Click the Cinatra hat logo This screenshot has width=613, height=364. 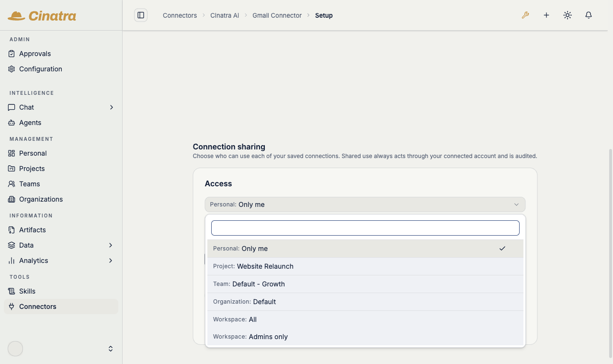click(x=16, y=16)
